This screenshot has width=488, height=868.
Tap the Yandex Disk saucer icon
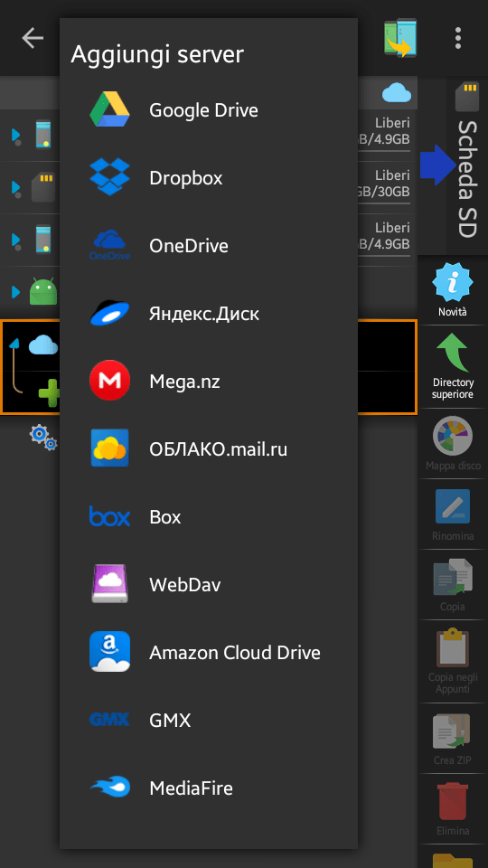click(109, 314)
